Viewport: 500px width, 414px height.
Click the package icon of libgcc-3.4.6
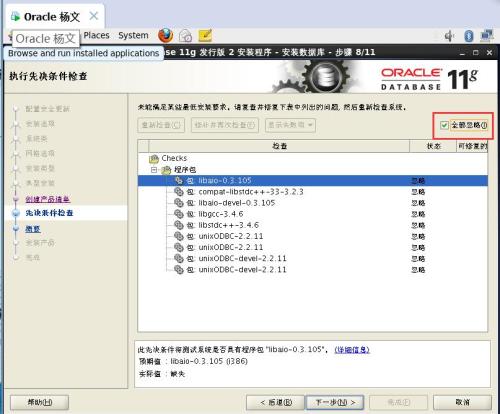[179, 214]
